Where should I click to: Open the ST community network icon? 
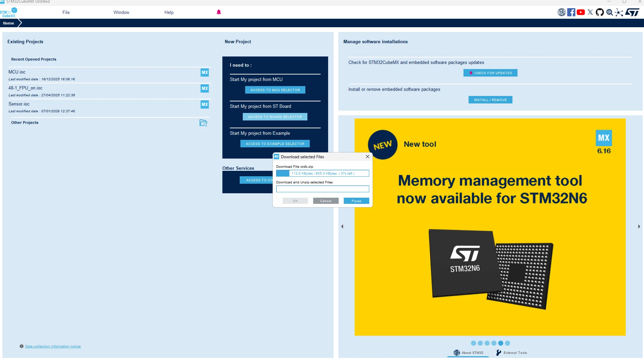point(619,13)
